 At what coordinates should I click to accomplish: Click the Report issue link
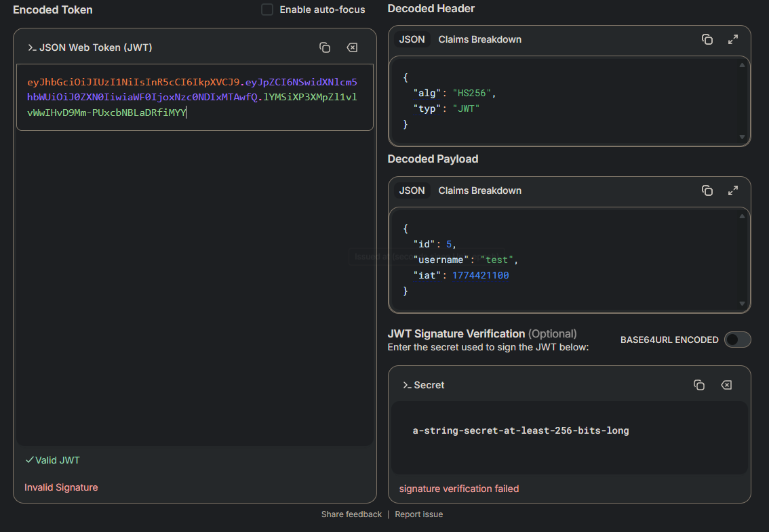click(x=419, y=514)
